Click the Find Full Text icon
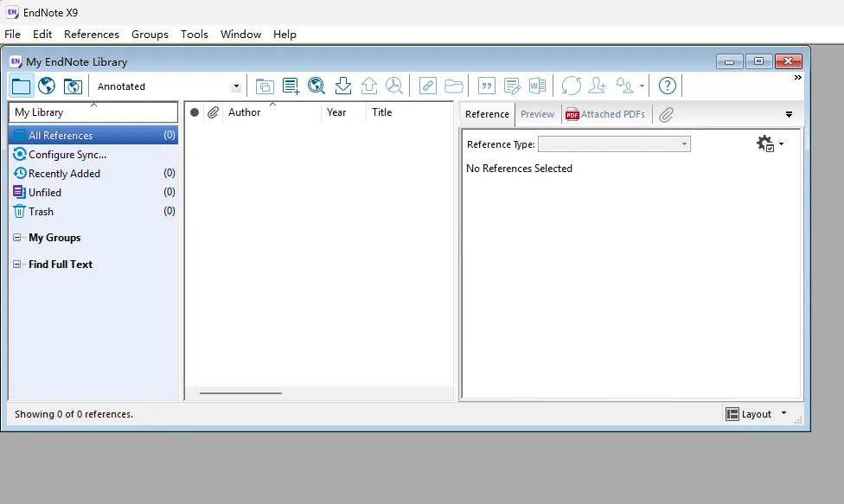This screenshot has height=504, width=844. 394,86
